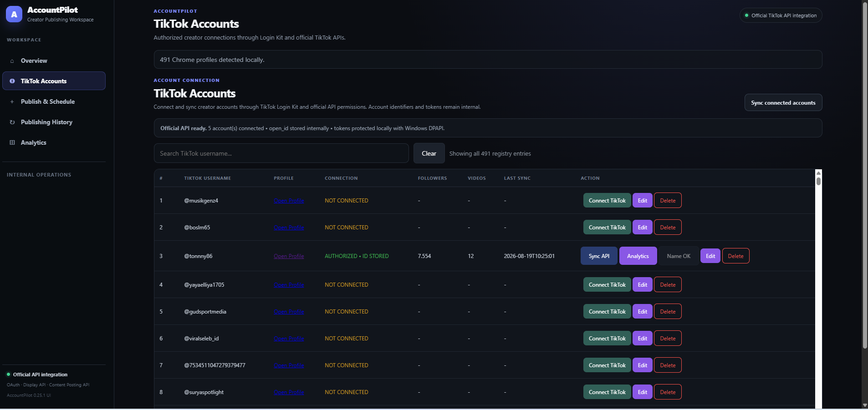The image size is (868, 410).
Task: Click the 7.554 followers value
Action: pyautogui.click(x=424, y=256)
